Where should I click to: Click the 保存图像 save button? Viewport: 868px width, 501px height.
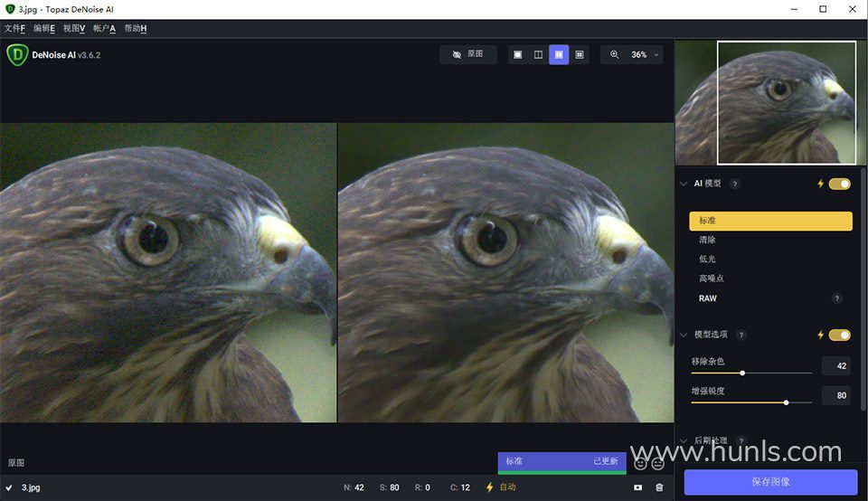click(x=770, y=482)
